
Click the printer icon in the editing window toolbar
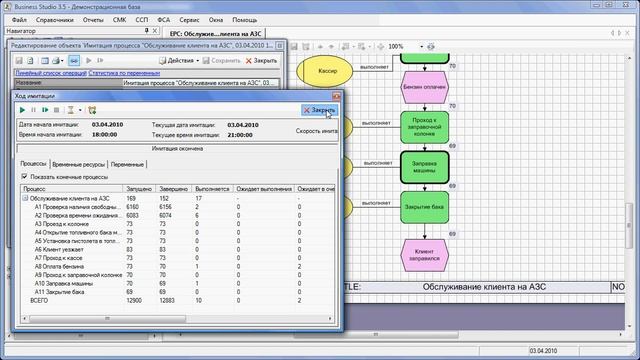tap(56, 61)
